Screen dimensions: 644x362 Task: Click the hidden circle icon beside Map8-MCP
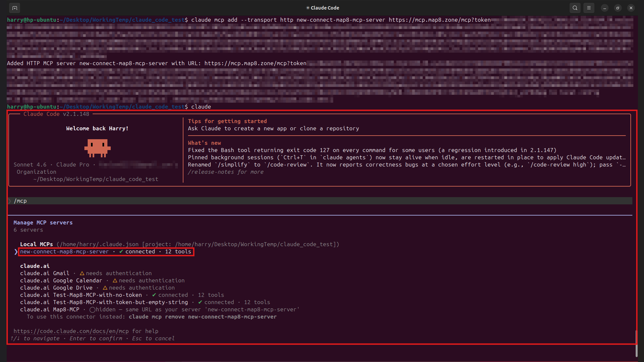(x=92, y=310)
